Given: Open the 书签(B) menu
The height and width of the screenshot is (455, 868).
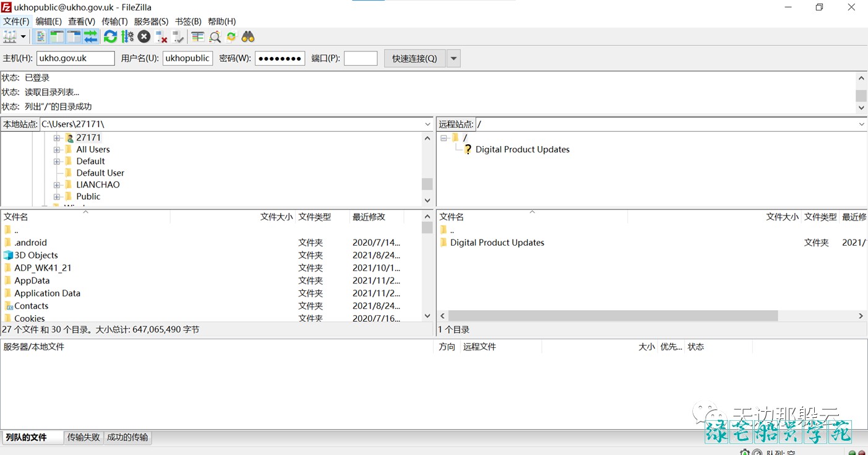Looking at the screenshot, I should point(188,21).
